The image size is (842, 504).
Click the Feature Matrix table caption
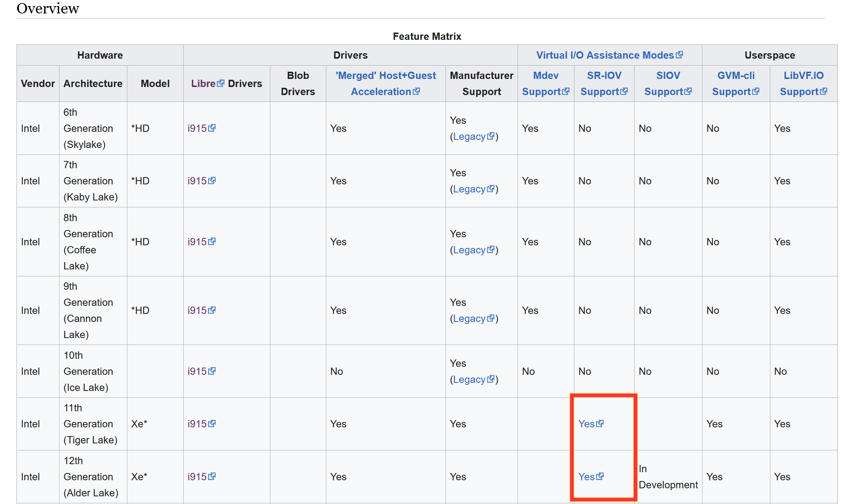(x=427, y=36)
